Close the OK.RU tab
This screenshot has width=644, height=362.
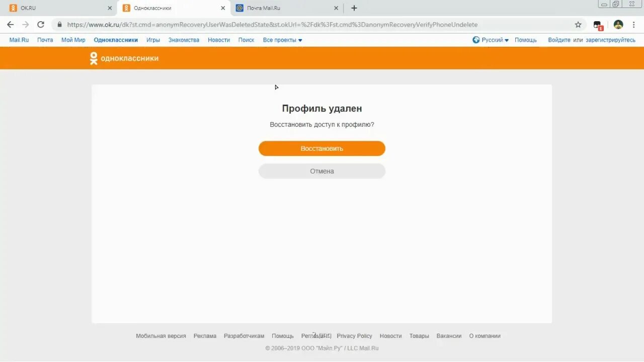(x=110, y=8)
